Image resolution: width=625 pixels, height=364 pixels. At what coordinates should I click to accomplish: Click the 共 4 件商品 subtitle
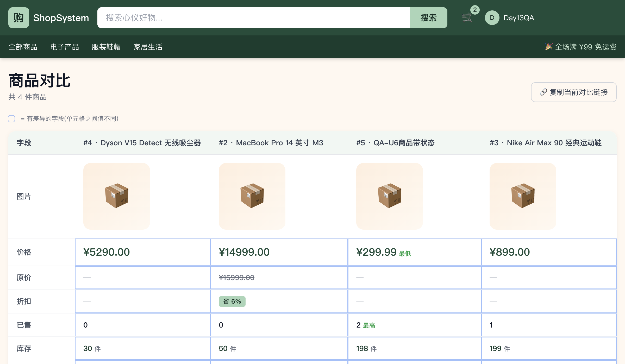[x=27, y=97]
